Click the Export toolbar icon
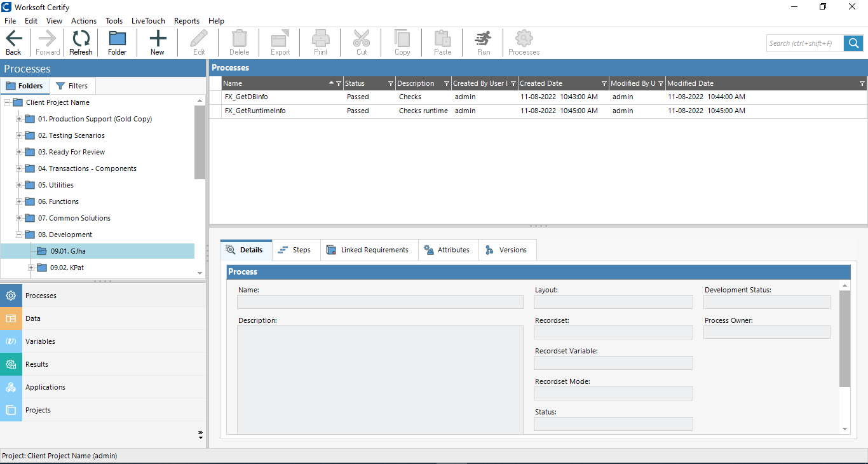The width and height of the screenshot is (868, 464). click(280, 43)
